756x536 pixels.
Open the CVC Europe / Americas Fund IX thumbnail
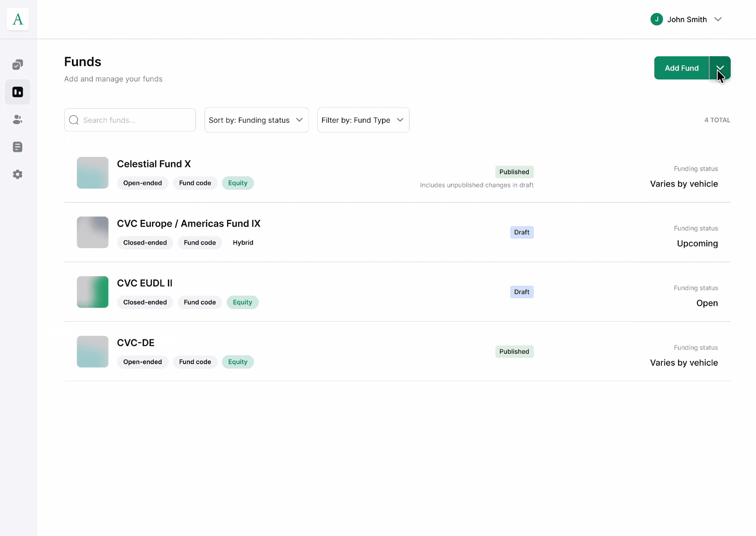click(93, 232)
